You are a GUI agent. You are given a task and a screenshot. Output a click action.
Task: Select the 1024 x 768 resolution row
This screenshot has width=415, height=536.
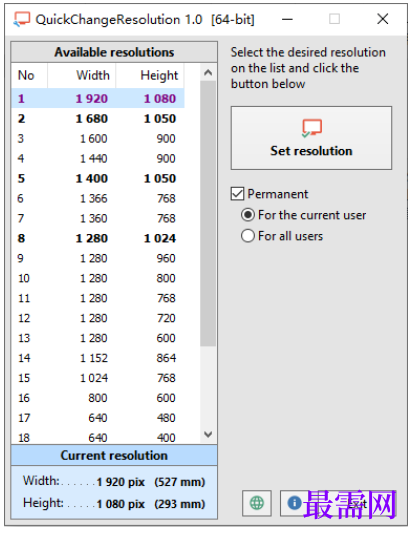click(x=98, y=378)
